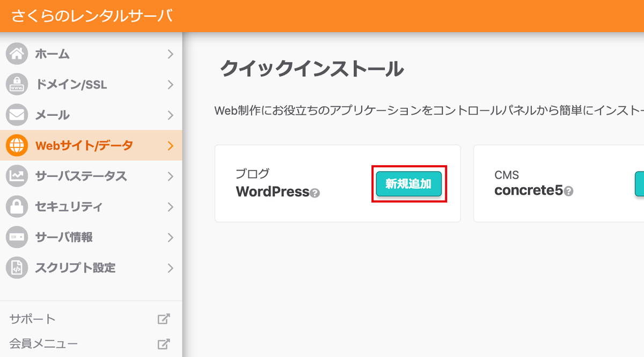Viewport: 644px width, 357px height.
Task: Open the ホーム menu item
Action: tap(91, 54)
